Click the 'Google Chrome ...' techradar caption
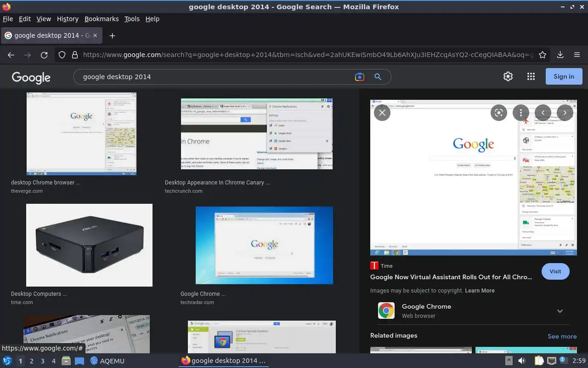The image size is (588, 368). point(203,294)
